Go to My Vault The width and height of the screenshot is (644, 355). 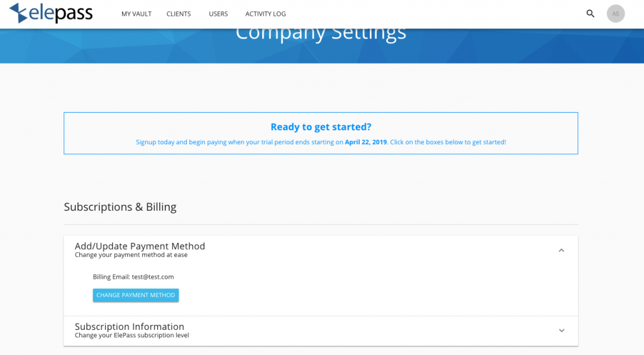point(136,14)
